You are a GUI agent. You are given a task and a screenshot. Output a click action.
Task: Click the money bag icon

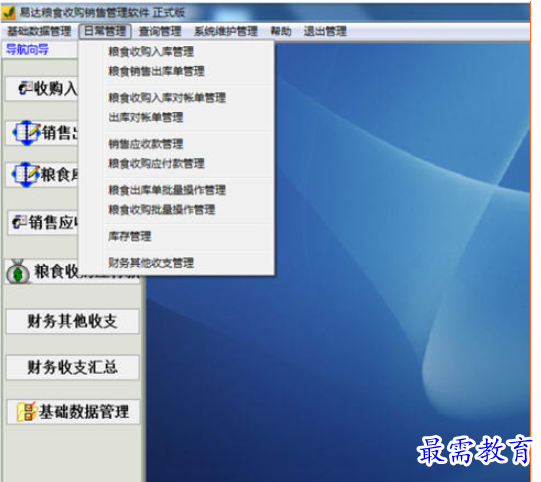[x=18, y=272]
